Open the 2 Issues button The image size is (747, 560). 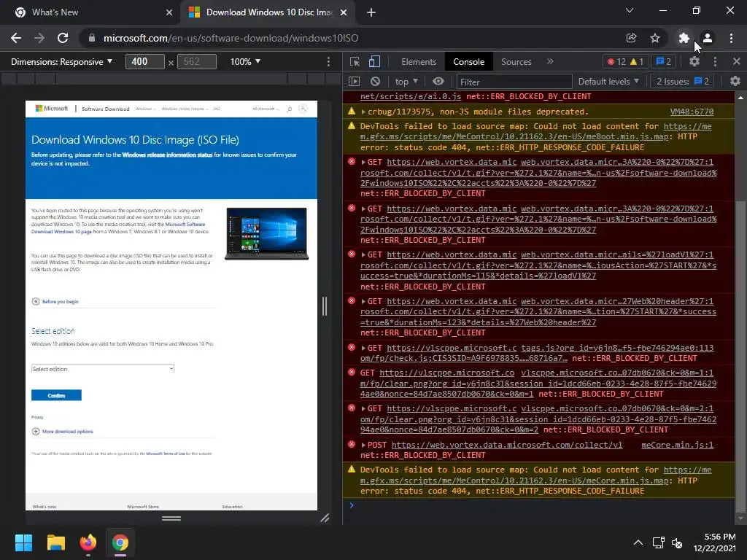(682, 82)
